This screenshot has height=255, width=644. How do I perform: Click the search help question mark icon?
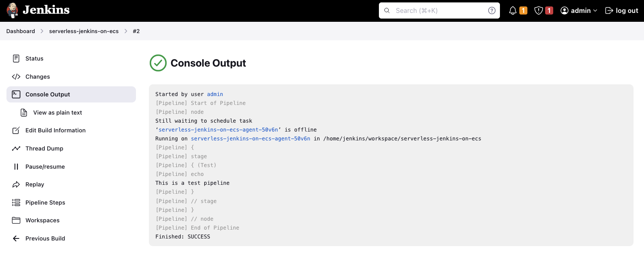(x=491, y=10)
